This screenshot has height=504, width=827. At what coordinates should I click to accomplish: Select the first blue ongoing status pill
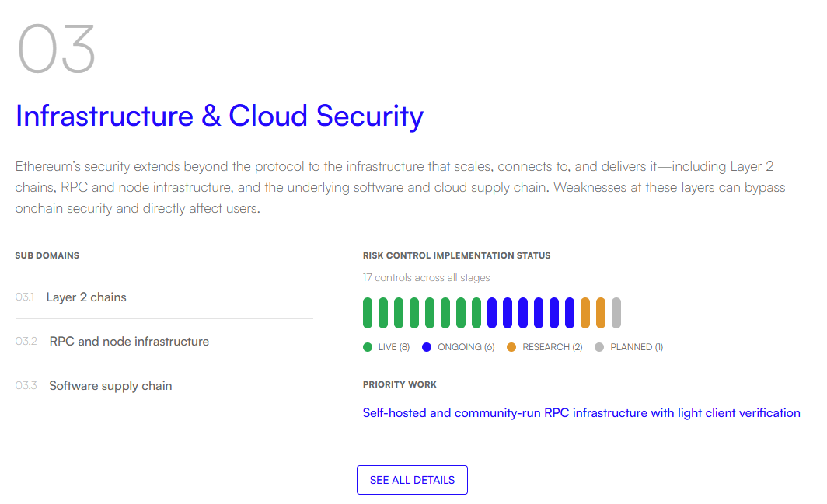pyautogui.click(x=492, y=313)
